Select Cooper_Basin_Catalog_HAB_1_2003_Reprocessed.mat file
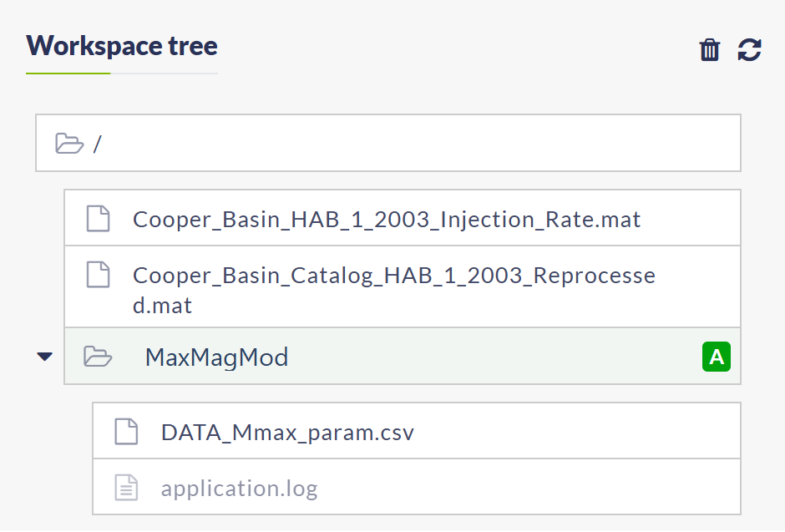This screenshot has height=532, width=785. tap(394, 291)
